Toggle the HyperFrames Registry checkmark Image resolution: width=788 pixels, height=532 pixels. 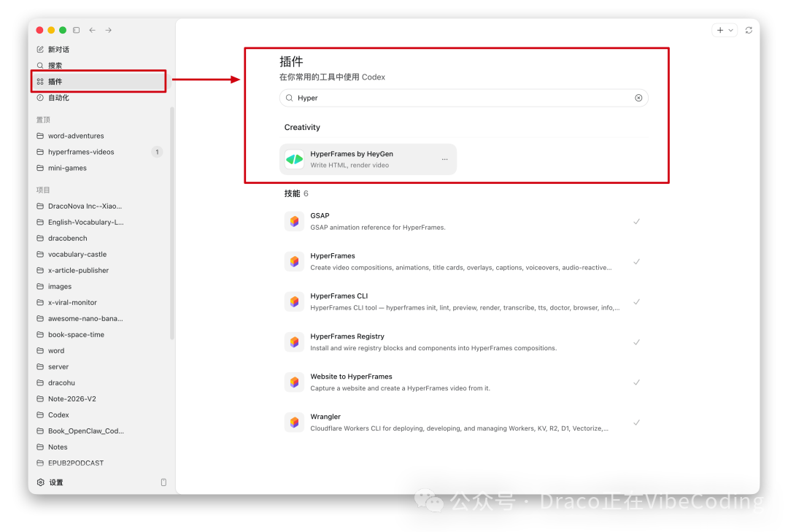637,342
